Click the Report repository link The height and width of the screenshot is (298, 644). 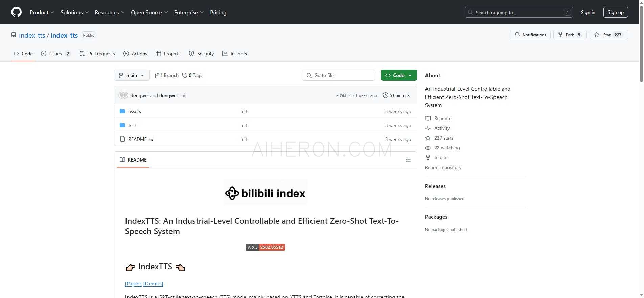click(443, 167)
